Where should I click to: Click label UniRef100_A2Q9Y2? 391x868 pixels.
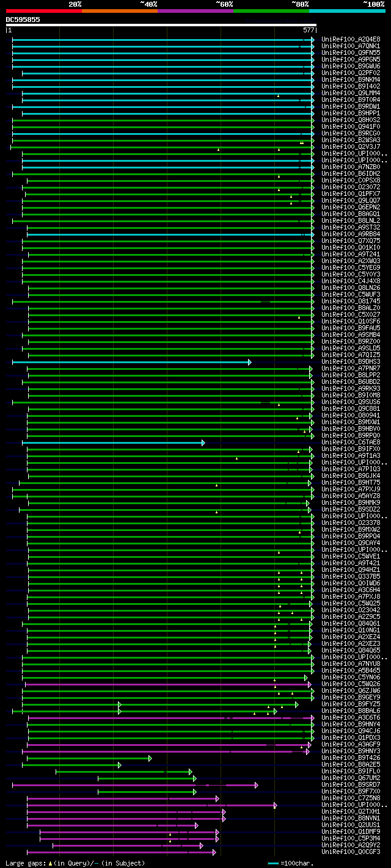point(351,845)
